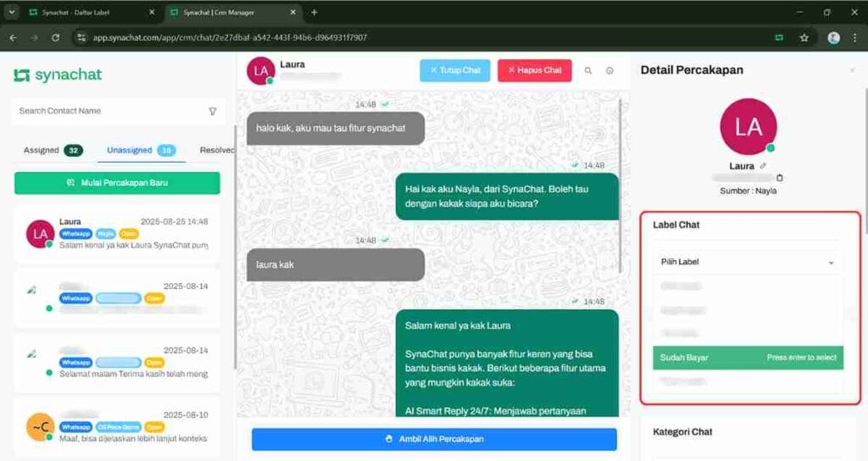Close the Synachat Crm Manager tab
Image resolution: width=868 pixels, height=461 pixels.
coord(292,12)
